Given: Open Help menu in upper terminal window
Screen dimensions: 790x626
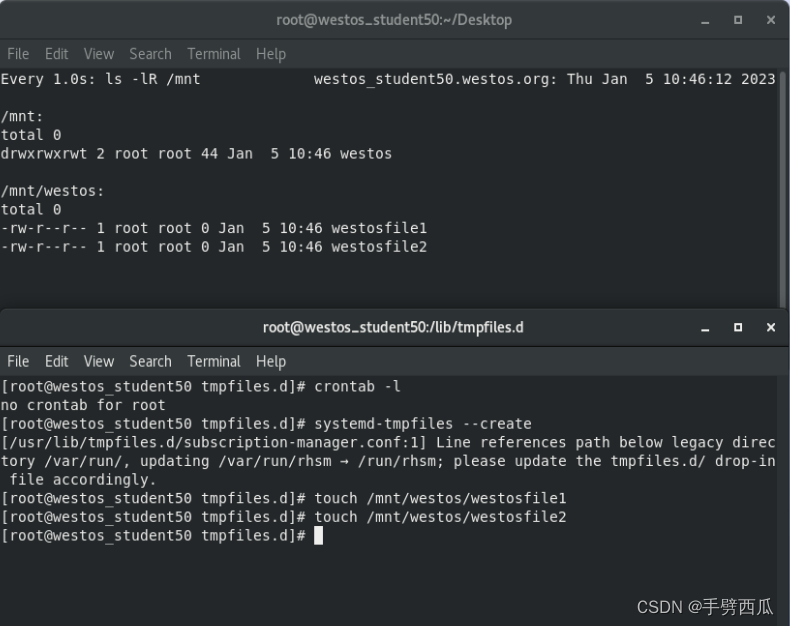Looking at the screenshot, I should pyautogui.click(x=271, y=54).
